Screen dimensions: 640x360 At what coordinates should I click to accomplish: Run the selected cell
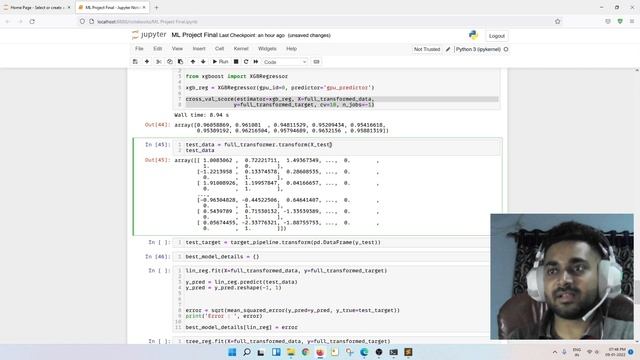220,62
